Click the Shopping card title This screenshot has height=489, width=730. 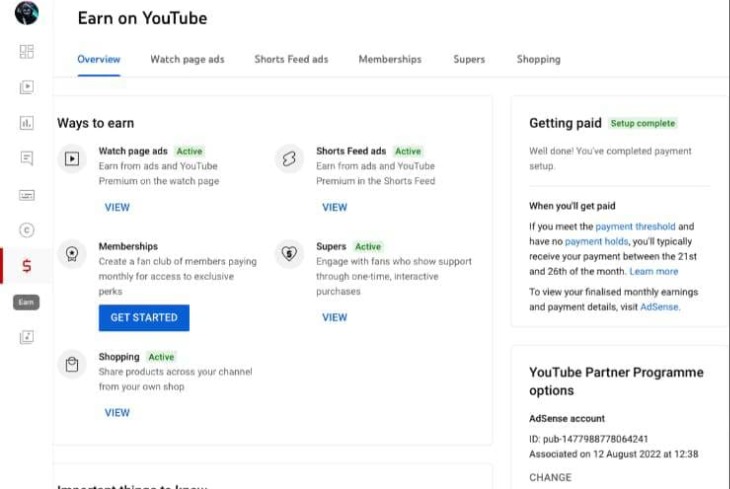119,357
